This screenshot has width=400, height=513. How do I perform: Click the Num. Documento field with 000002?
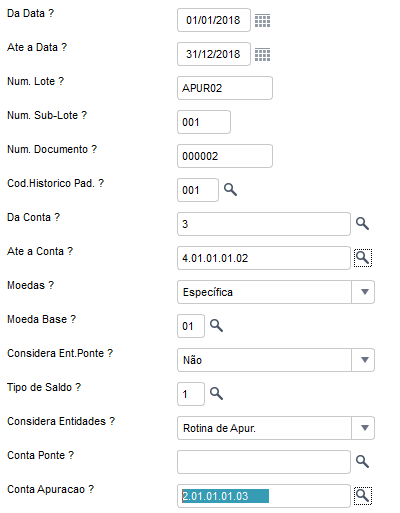pyautogui.click(x=225, y=156)
